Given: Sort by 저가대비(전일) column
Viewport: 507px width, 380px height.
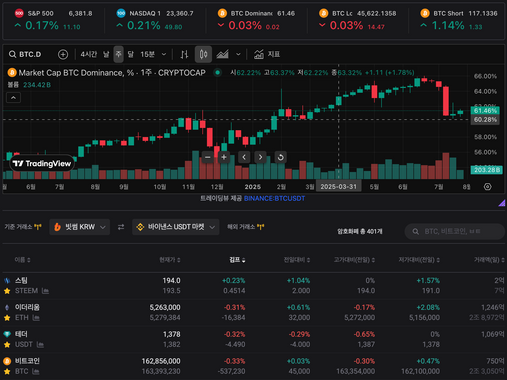Looking at the screenshot, I should tap(419, 260).
